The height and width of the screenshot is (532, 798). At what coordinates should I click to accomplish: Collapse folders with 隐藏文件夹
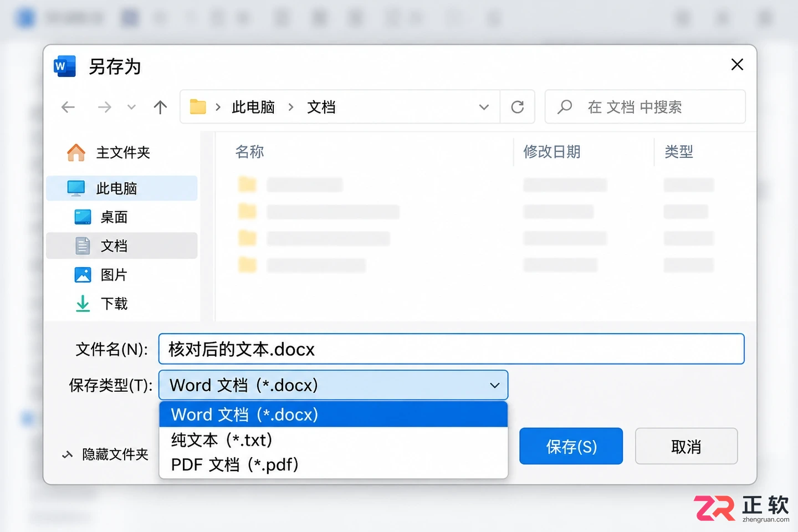click(x=105, y=455)
